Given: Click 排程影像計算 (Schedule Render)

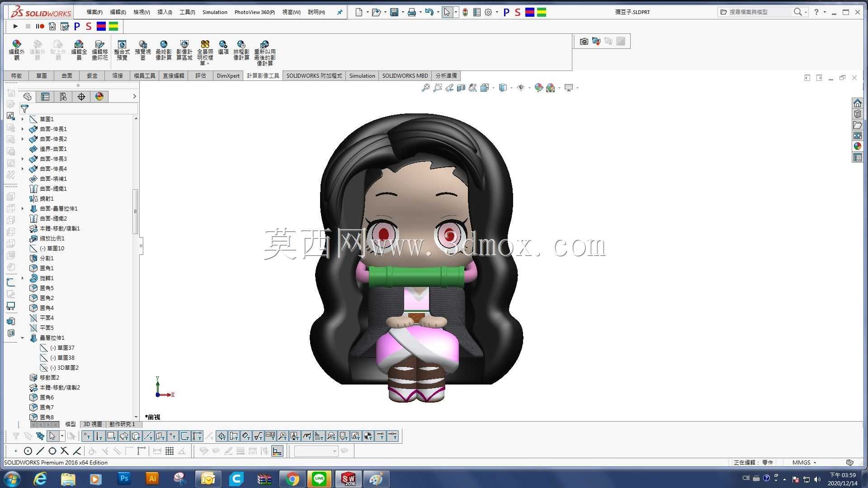Looking at the screenshot, I should tap(241, 50).
